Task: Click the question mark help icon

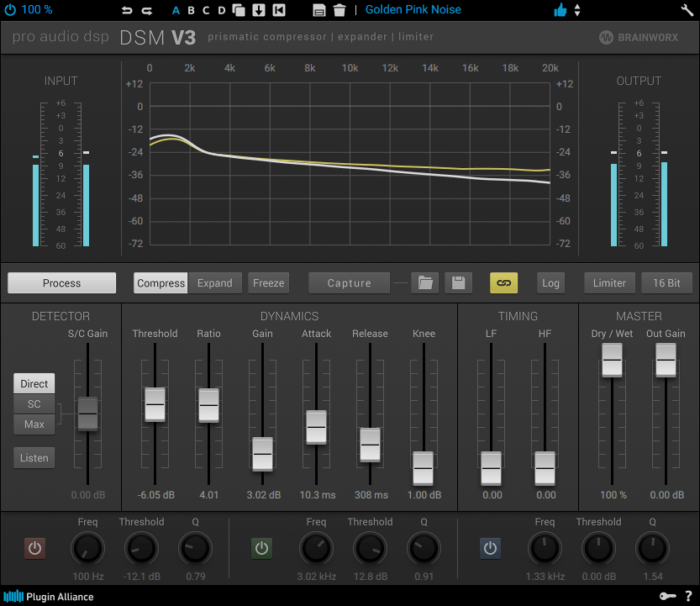Action: pyautogui.click(x=688, y=596)
